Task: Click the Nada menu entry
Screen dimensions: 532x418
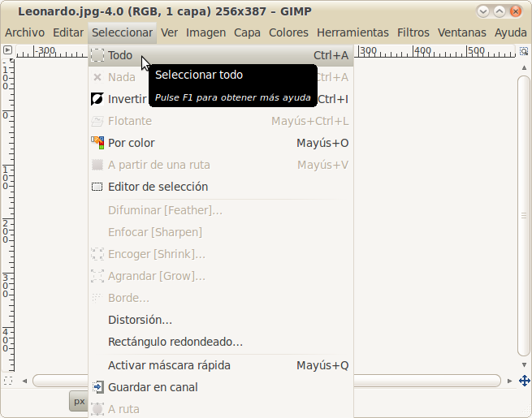Action: point(221,77)
